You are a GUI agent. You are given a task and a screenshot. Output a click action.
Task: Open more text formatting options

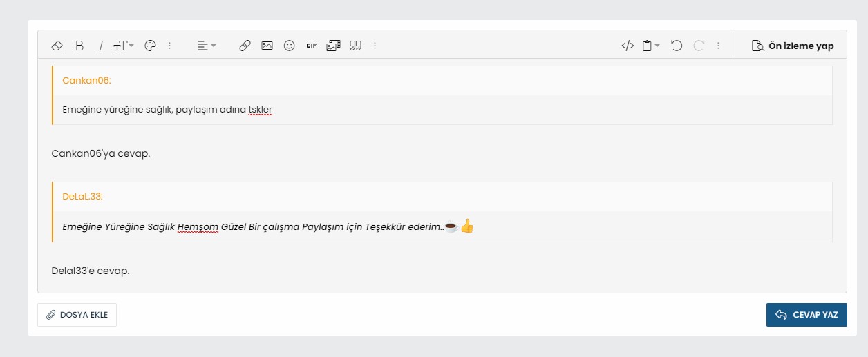tap(170, 46)
